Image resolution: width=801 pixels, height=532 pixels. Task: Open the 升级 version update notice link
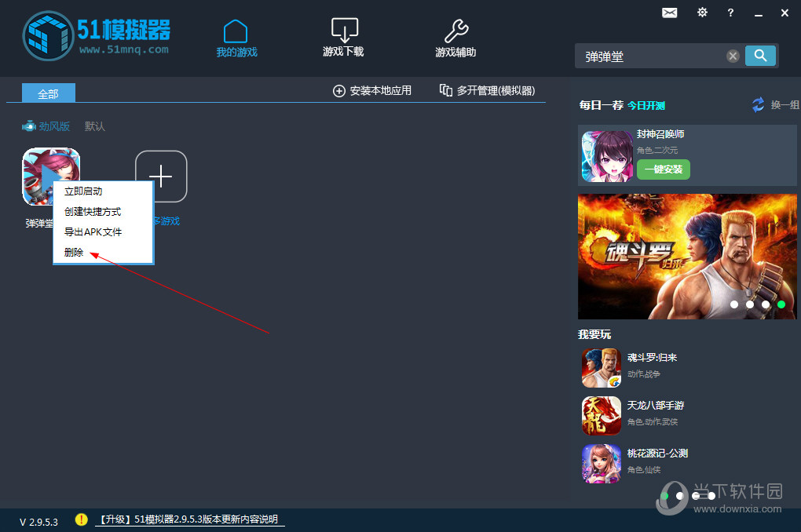[188, 519]
